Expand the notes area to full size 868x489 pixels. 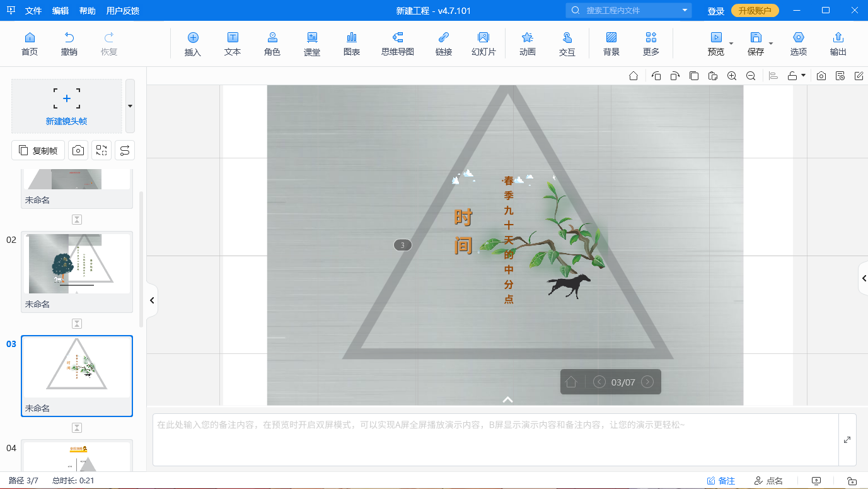(x=847, y=440)
